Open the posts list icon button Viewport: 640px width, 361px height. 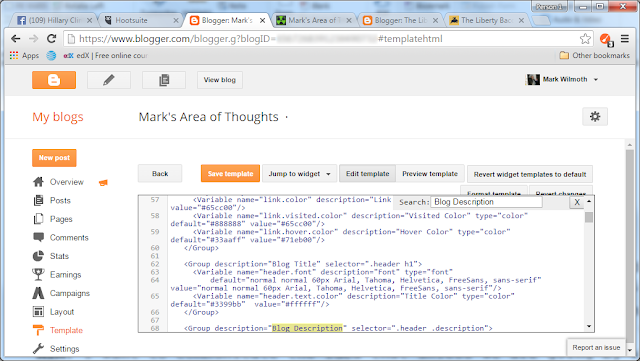click(164, 80)
